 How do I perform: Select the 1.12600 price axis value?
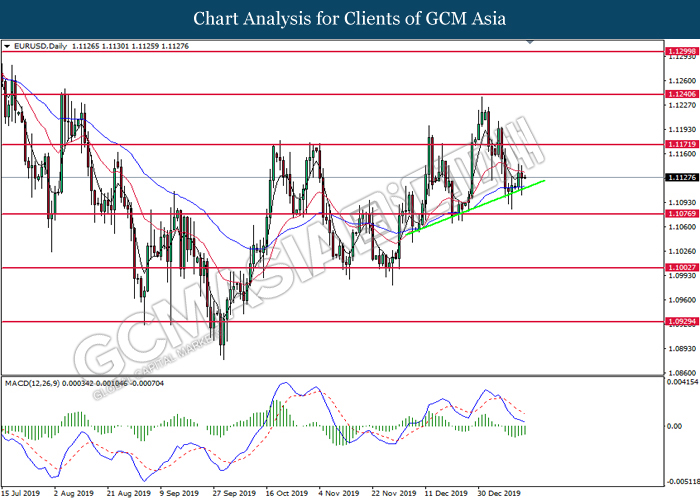[680, 80]
